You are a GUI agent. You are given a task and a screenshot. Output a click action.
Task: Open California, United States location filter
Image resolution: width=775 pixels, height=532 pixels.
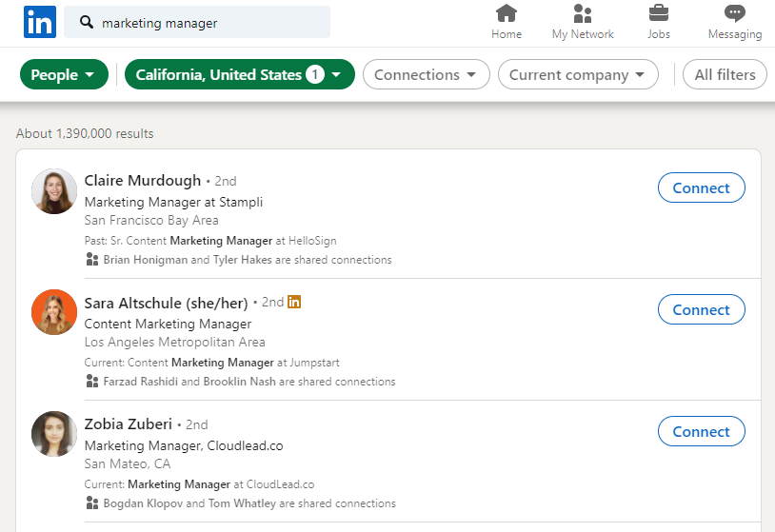[239, 74]
